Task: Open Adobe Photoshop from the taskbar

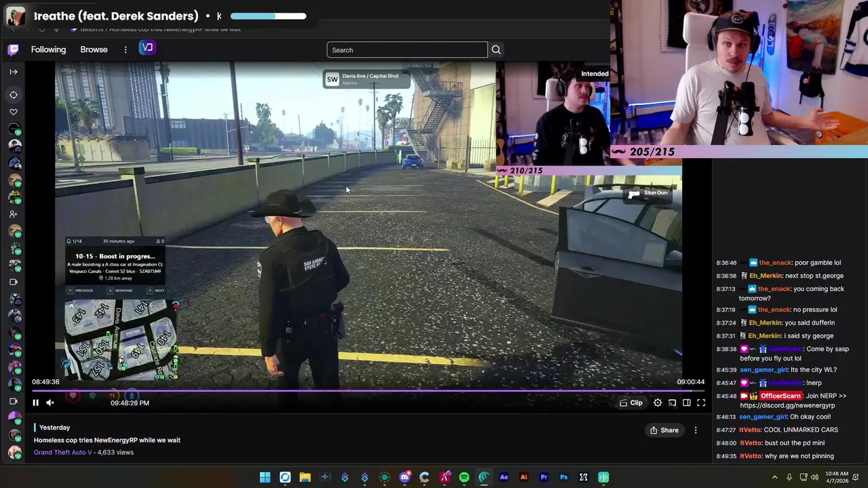Action: point(564,477)
